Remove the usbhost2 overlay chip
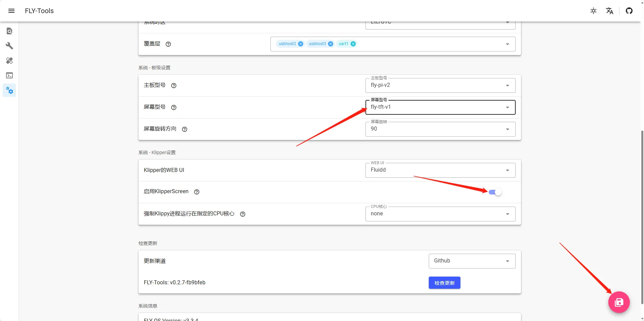 click(x=301, y=44)
